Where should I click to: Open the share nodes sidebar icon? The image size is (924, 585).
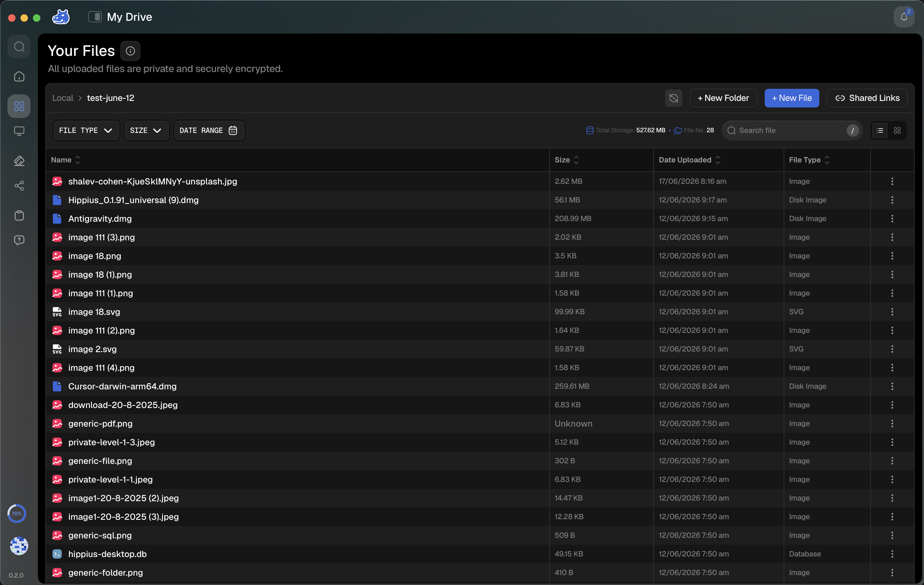(19, 186)
